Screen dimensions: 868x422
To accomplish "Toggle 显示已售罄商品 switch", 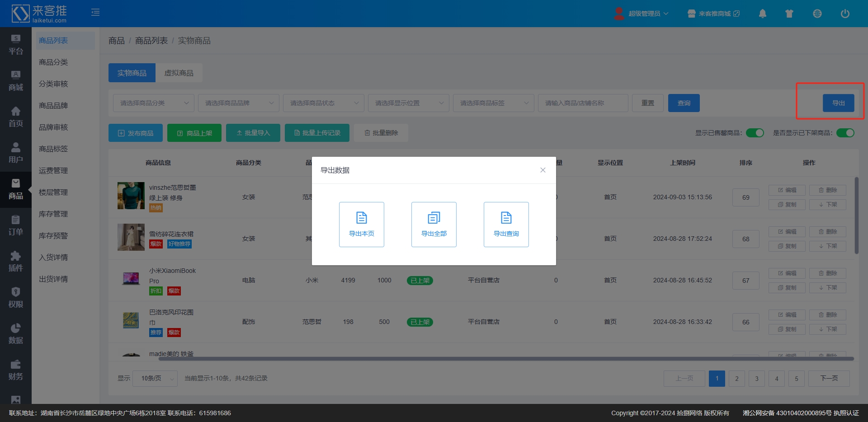I will pos(755,133).
